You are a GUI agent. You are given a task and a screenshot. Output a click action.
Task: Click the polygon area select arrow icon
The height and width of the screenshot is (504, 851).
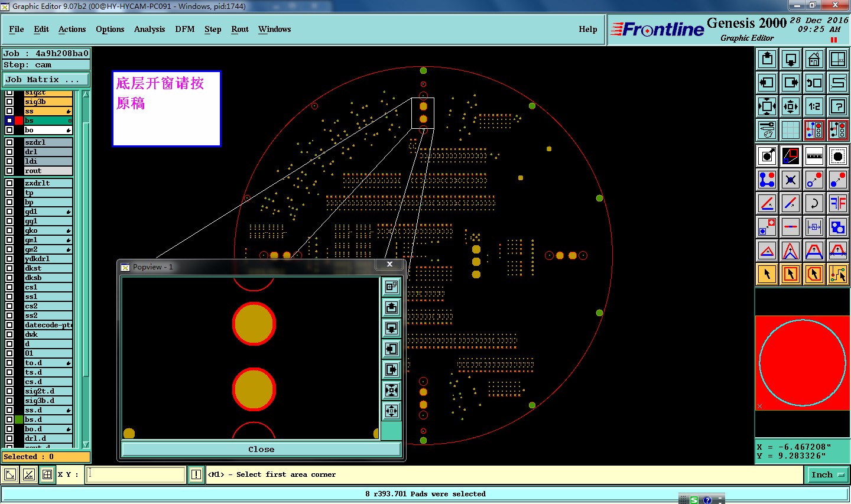814,274
